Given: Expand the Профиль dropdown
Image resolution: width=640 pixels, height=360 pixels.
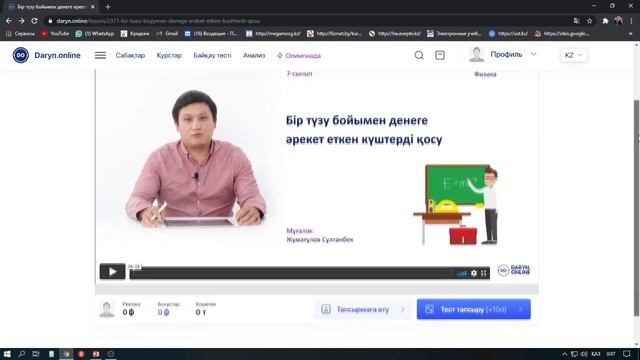Looking at the screenshot, I should (513, 54).
